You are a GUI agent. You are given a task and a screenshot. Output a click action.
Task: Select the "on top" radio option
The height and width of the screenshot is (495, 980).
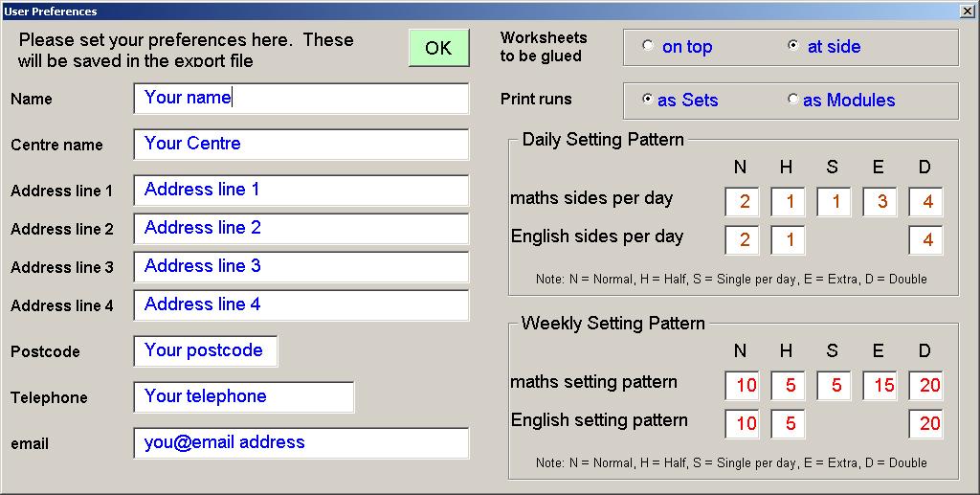679,46
